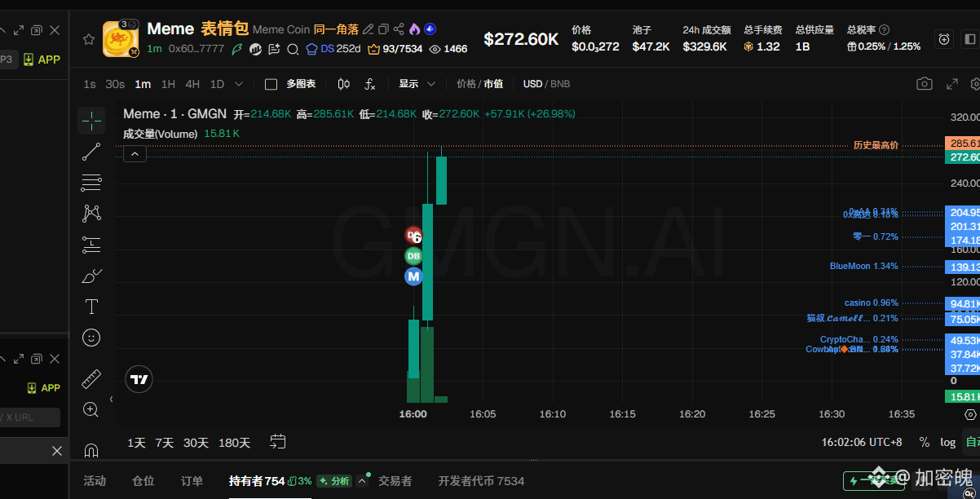
Task: Open the go-to-date calendar icon
Action: tap(278, 442)
